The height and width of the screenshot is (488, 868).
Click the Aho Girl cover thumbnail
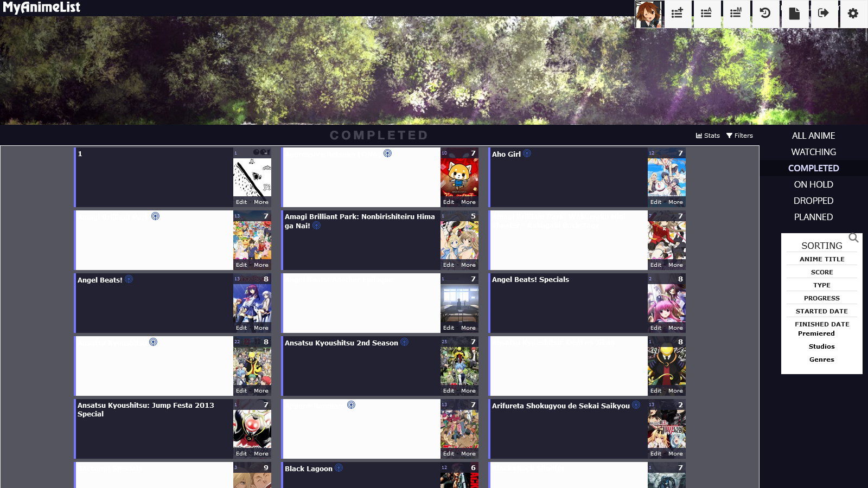(667, 177)
